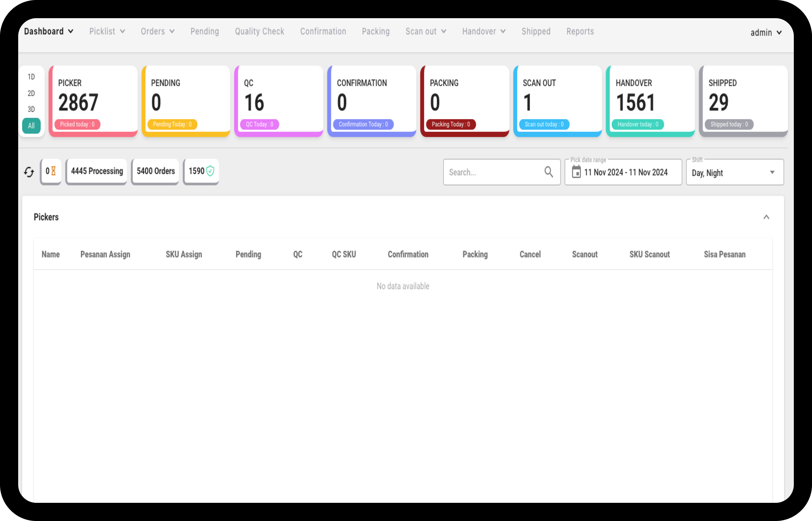The image size is (812, 521).
Task: Sort by the table's Pending column header
Action: click(248, 254)
